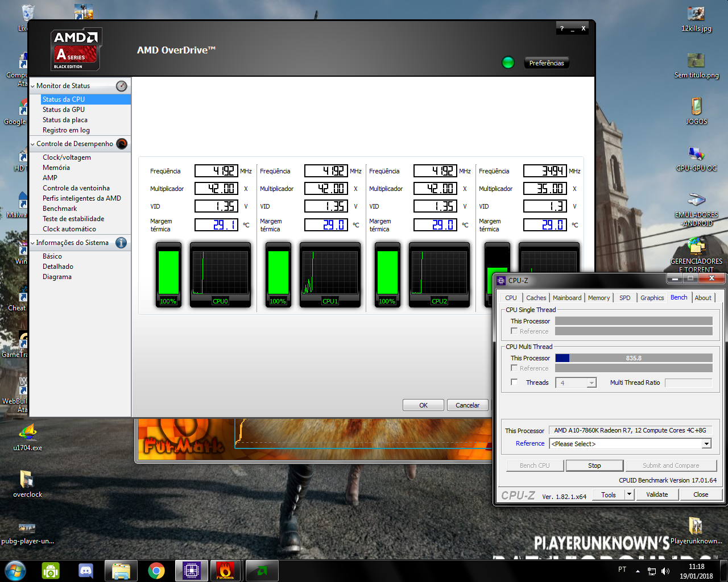This screenshot has width=728, height=582.
Task: Switch to FurMark in the taskbar
Action: (225, 571)
